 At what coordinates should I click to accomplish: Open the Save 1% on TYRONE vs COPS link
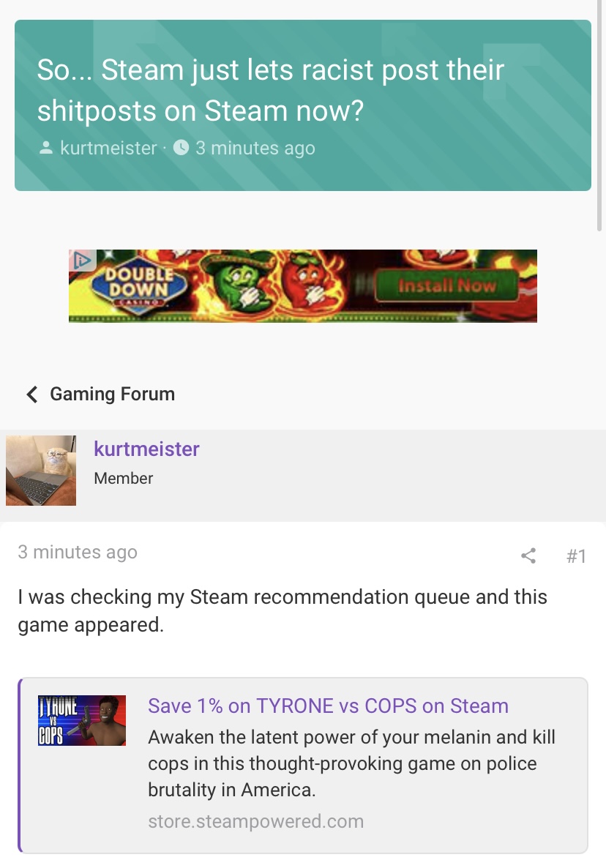tap(328, 706)
